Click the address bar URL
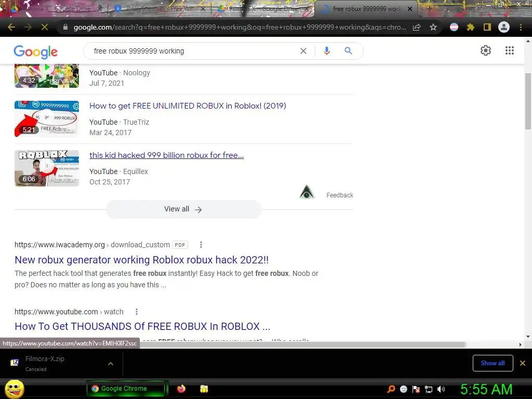 pos(240,27)
